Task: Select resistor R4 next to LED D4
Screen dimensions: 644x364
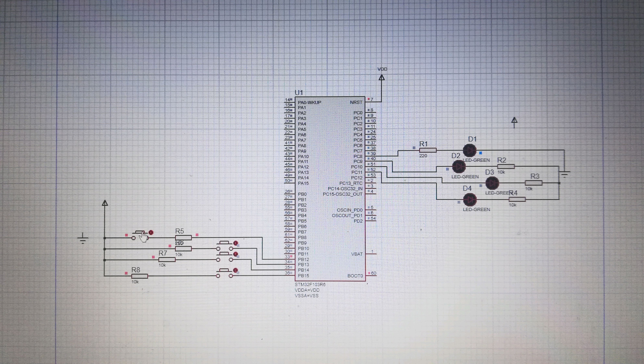Action: tap(517, 199)
